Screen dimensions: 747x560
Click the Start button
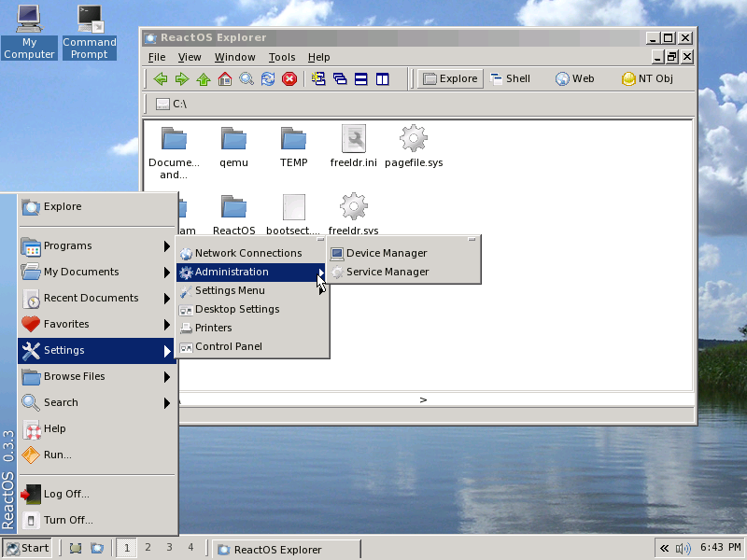(27, 548)
